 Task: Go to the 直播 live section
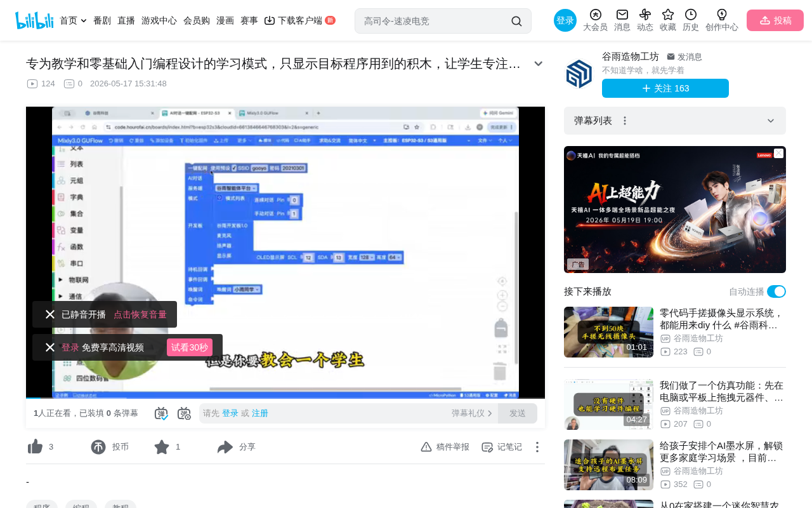(126, 20)
